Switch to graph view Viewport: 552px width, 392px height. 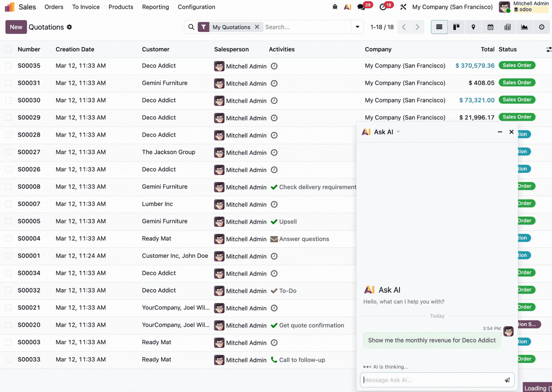pos(524,27)
